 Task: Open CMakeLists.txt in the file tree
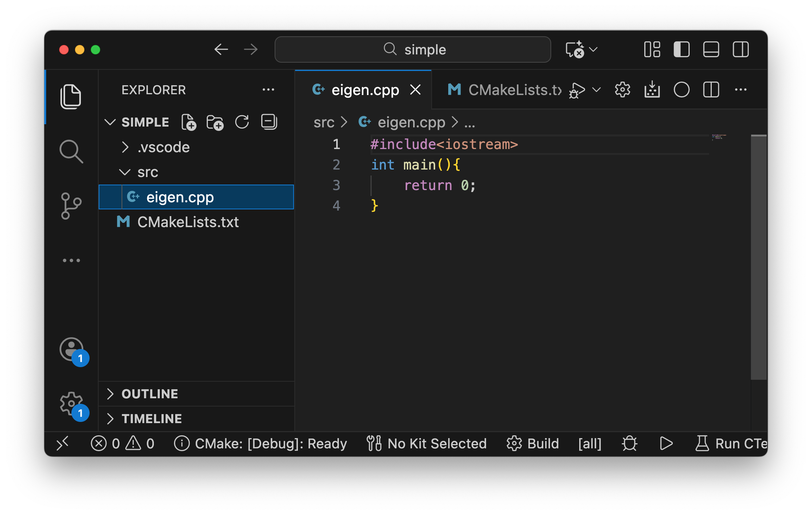(188, 222)
